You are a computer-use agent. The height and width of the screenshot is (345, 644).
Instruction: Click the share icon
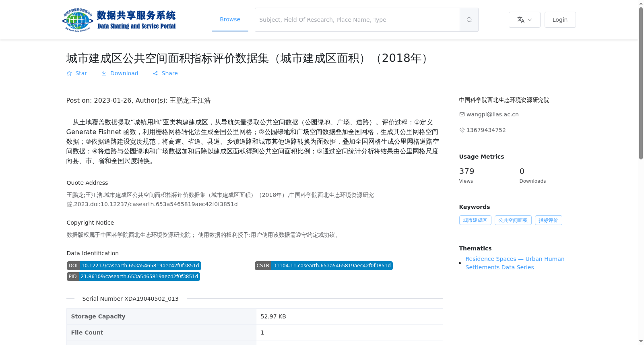coord(155,73)
